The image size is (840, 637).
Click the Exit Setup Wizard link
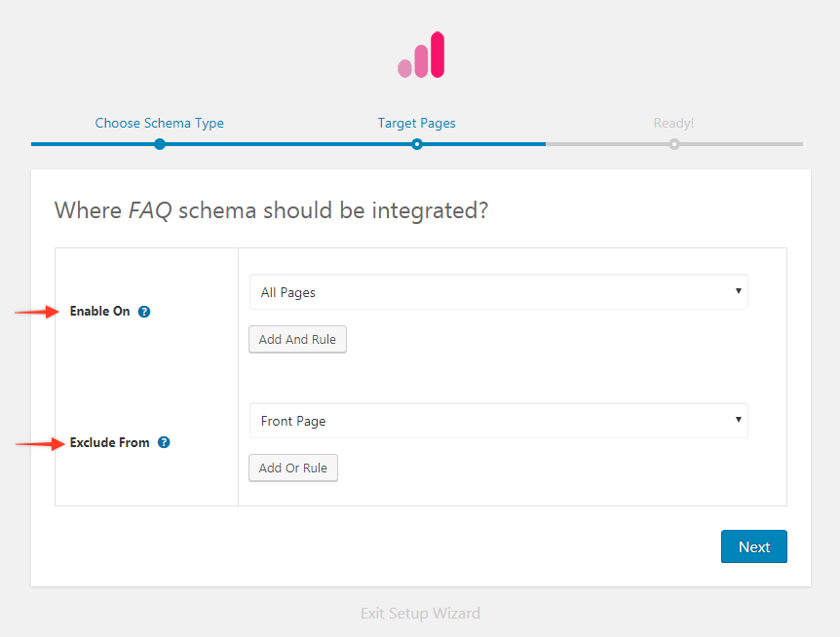point(420,614)
